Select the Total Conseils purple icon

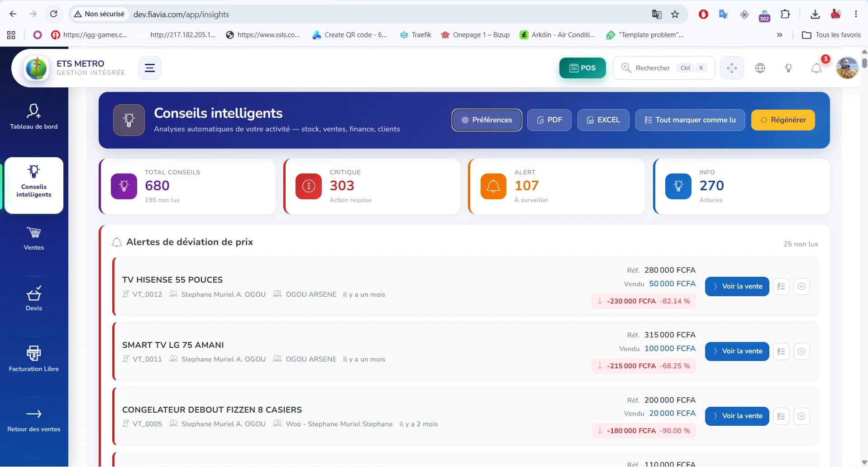click(124, 186)
